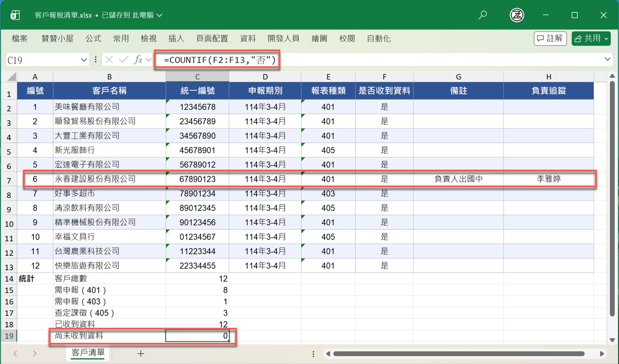Switch to the 頁面配置 tab
Screen dimensions: 619x364
[212, 38]
